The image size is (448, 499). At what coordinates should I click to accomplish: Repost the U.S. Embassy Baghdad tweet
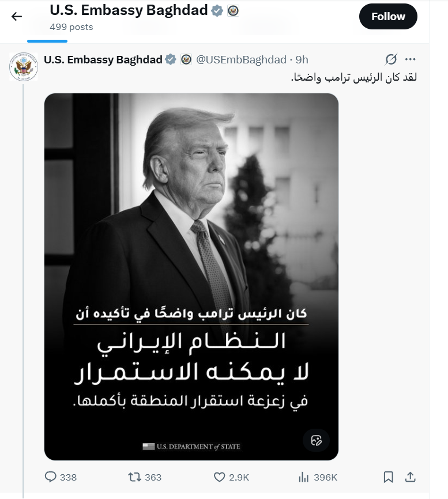(134, 477)
